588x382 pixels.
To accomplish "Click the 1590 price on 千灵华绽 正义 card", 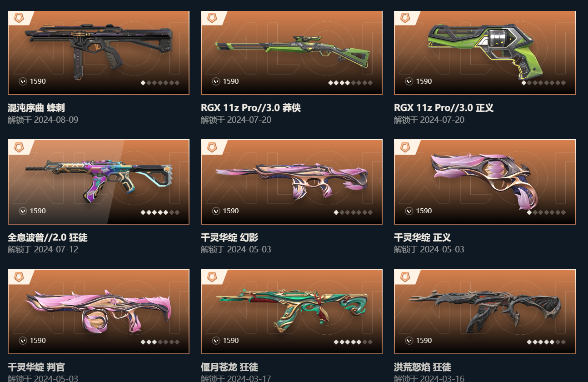I will coord(424,211).
